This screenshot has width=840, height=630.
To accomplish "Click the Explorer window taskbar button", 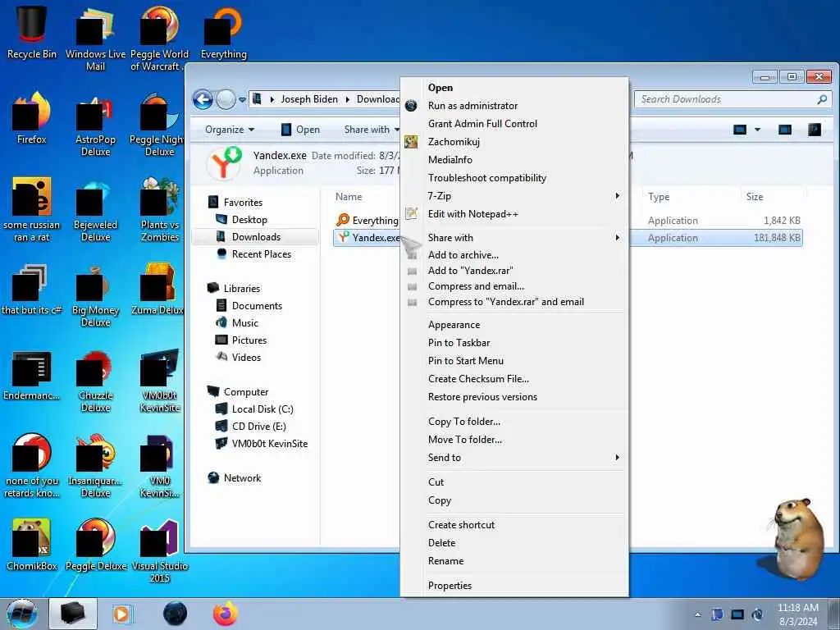I will (73, 614).
